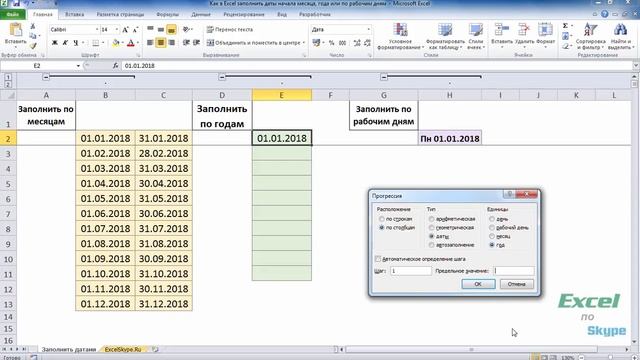Expand the Name Box E2 dropdown arrow
Image resolution: width=640 pixels, height=360 pixels.
point(78,66)
